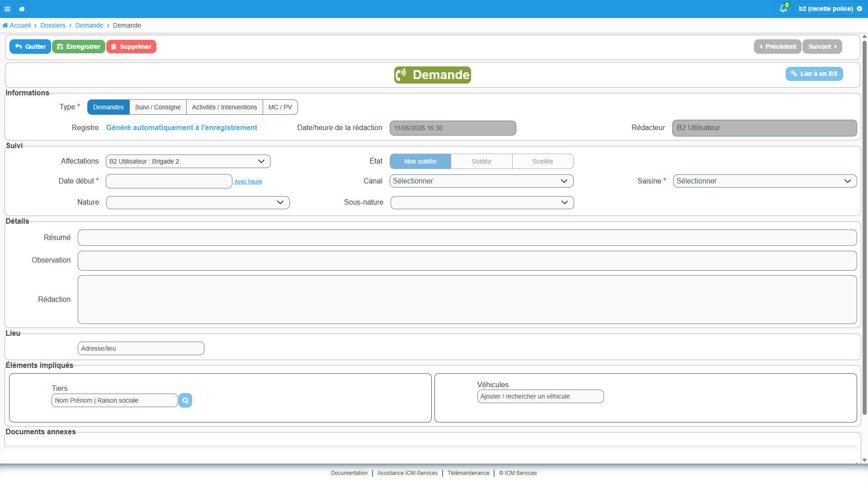Choose the Suivi / Consigne type
This screenshot has height=488, width=868.
pos(158,107)
